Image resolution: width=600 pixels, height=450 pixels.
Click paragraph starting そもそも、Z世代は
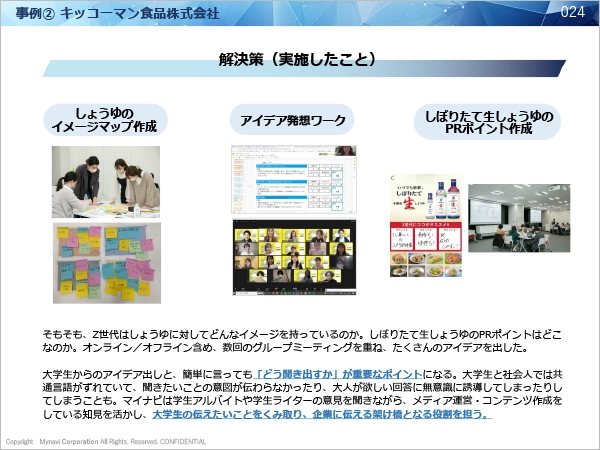(302, 341)
